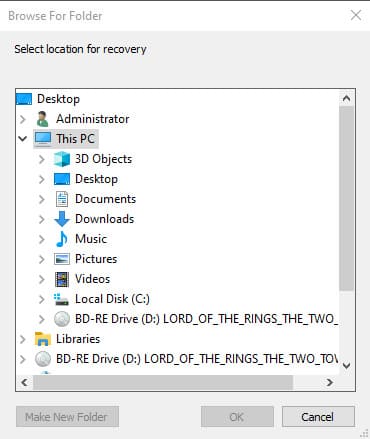
Task: Close the Browse For Folder dialog
Action: click(x=356, y=15)
